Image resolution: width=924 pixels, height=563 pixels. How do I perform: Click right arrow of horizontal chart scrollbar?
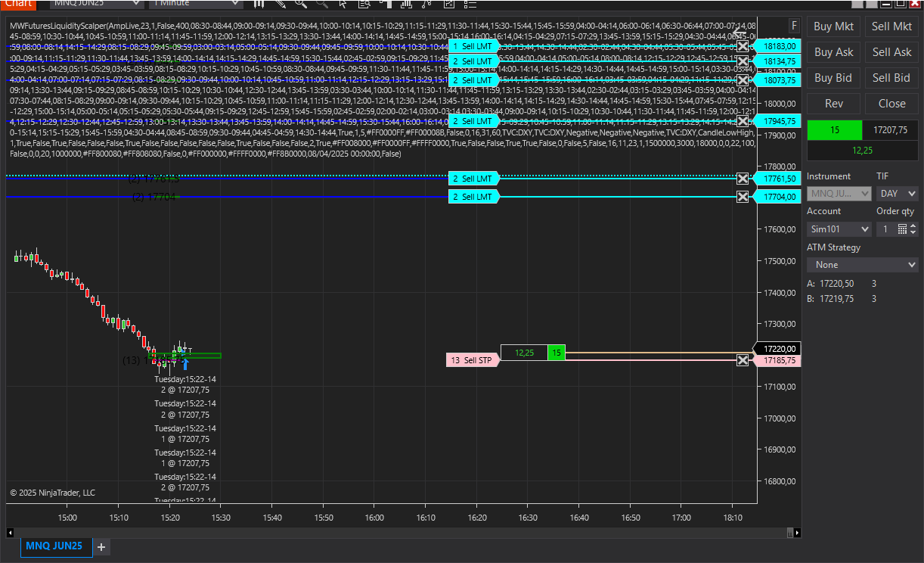(795, 533)
